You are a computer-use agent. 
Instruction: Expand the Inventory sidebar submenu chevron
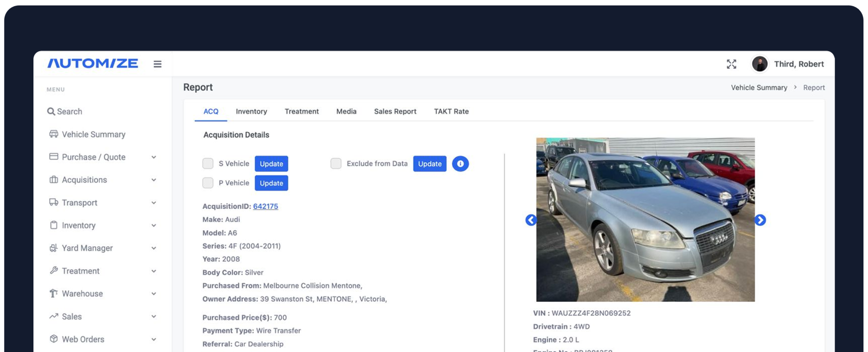[154, 225]
